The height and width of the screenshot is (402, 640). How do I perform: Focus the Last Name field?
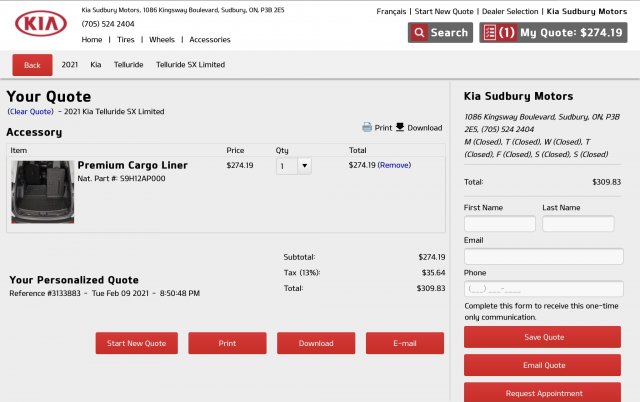pyautogui.click(x=578, y=224)
